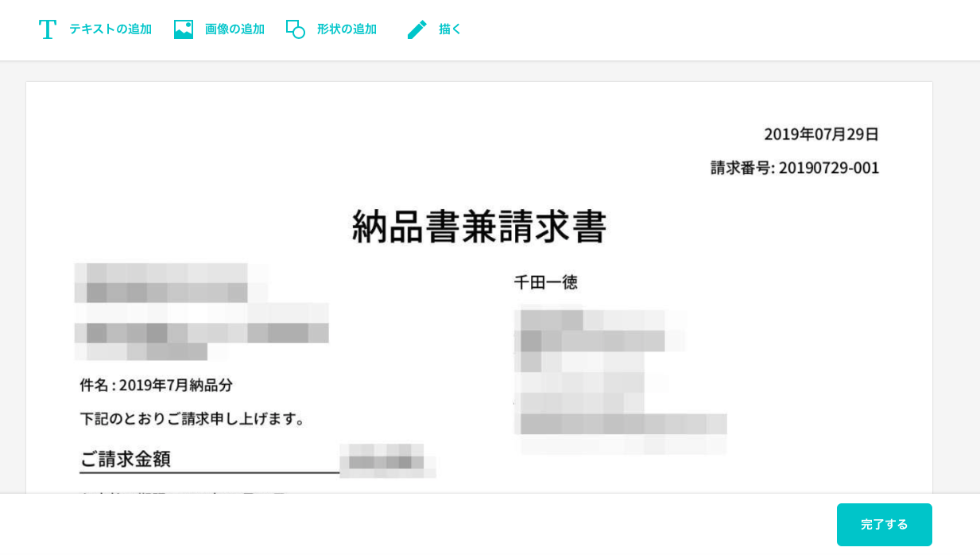Screen dimensions: 980x555
Task: Select 形状の追加 toolbar option
Action: (347, 29)
